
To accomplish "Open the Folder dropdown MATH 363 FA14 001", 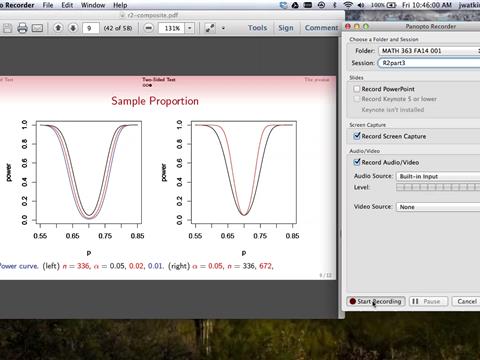I will [429, 51].
